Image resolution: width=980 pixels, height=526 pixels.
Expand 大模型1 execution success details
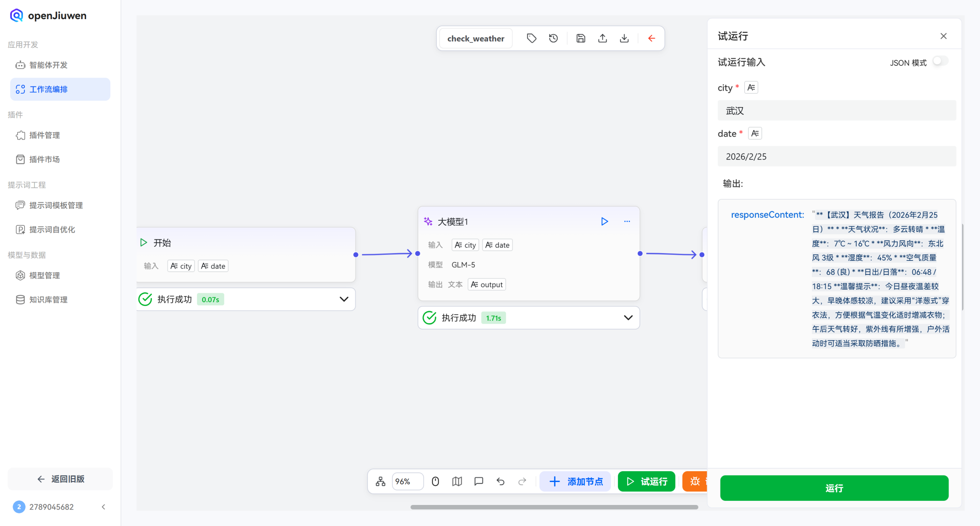(x=628, y=318)
